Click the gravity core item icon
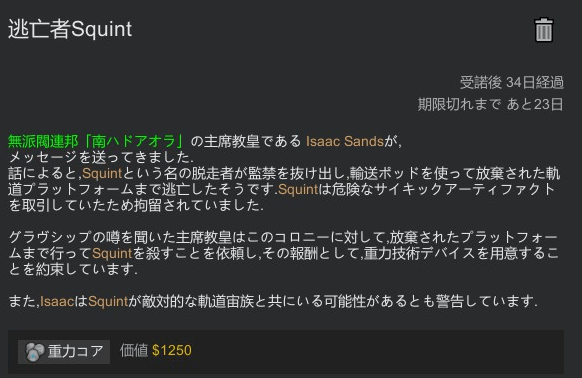Image resolution: width=582 pixels, height=378 pixels. click(x=34, y=351)
